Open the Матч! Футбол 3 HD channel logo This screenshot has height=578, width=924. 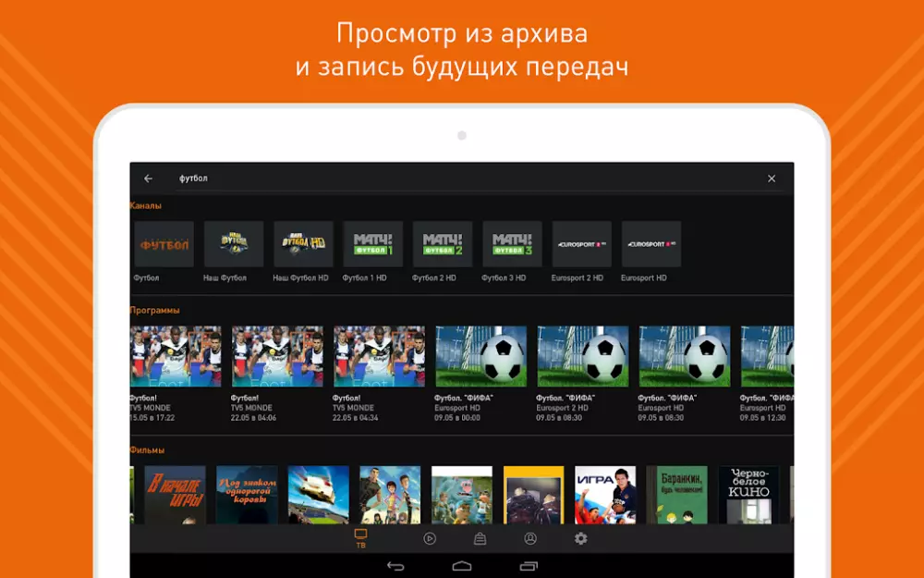[x=512, y=244]
